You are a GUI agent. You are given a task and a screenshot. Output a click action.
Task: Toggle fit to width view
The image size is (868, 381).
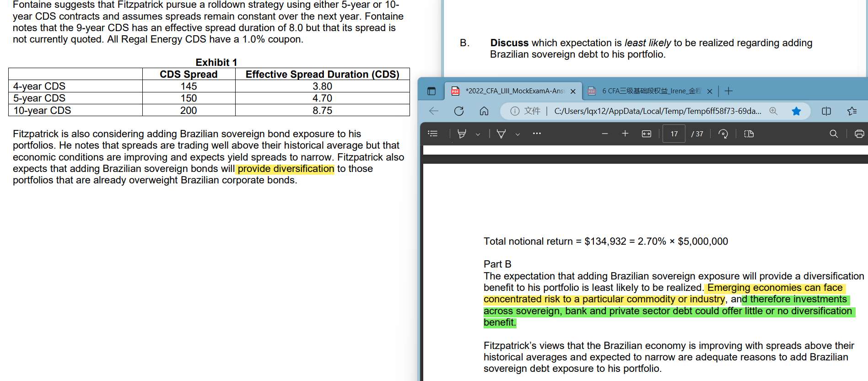pyautogui.click(x=646, y=134)
